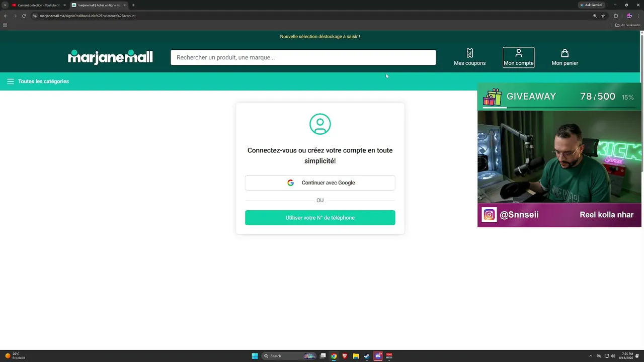Open weather widget showing 26°C
The width and height of the screenshot is (644, 362).
tap(15, 356)
